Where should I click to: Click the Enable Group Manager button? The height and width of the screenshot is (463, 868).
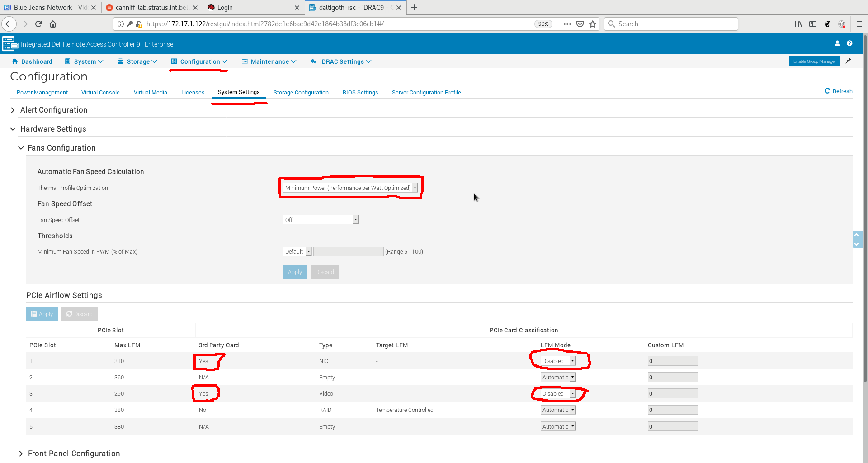tap(814, 61)
